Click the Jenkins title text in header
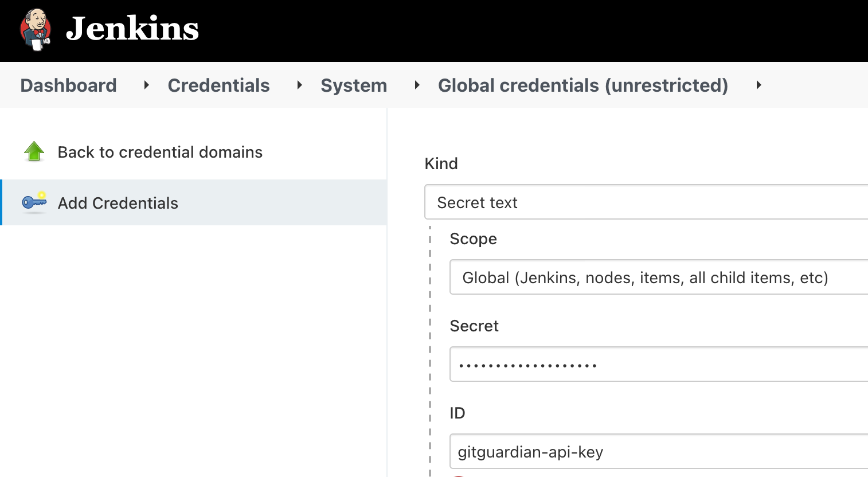 pyautogui.click(x=132, y=29)
